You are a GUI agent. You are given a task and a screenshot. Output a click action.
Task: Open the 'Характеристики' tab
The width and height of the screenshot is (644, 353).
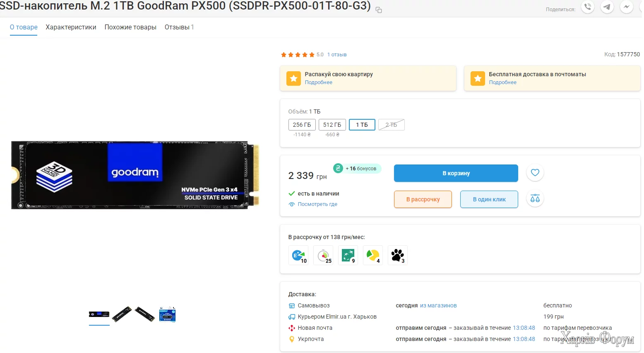click(71, 27)
